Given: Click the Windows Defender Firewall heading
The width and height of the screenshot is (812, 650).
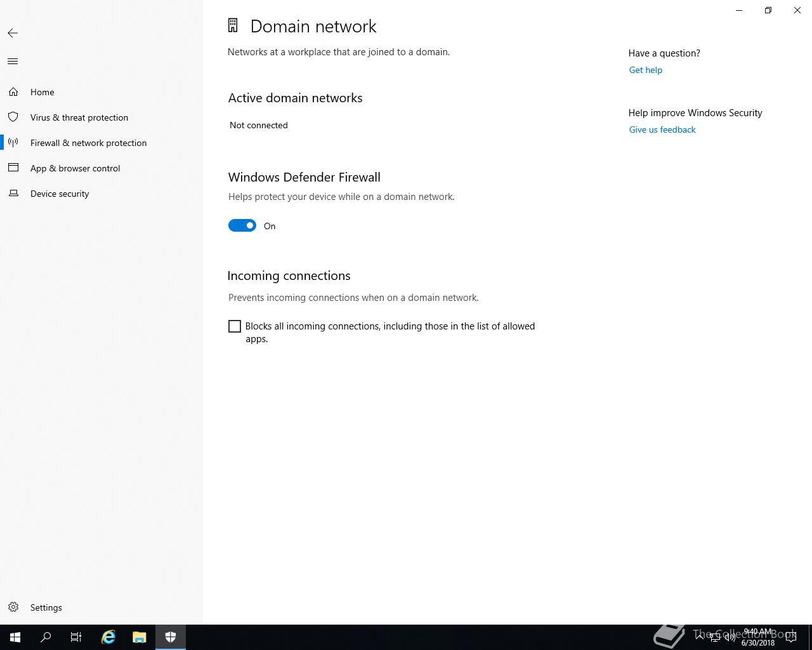Looking at the screenshot, I should [304, 177].
